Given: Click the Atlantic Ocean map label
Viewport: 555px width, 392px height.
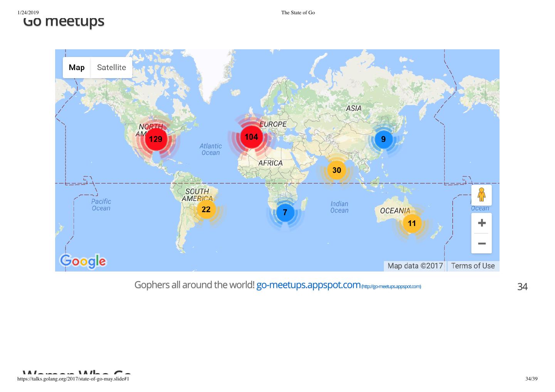Looking at the screenshot, I should pyautogui.click(x=210, y=149).
